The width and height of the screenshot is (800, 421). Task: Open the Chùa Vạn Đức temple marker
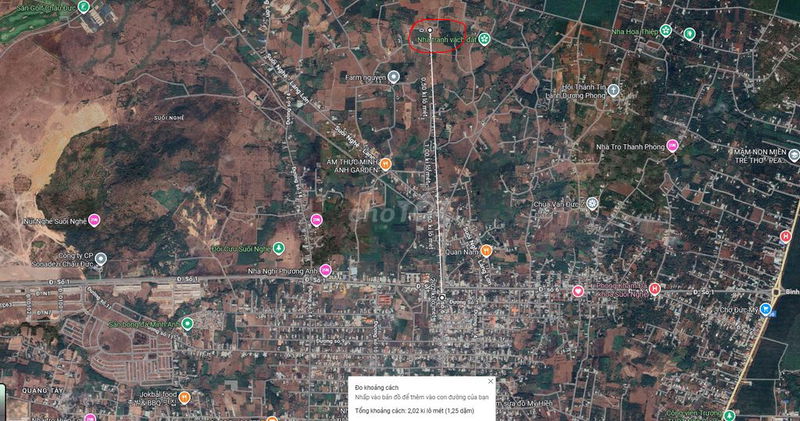592,205
